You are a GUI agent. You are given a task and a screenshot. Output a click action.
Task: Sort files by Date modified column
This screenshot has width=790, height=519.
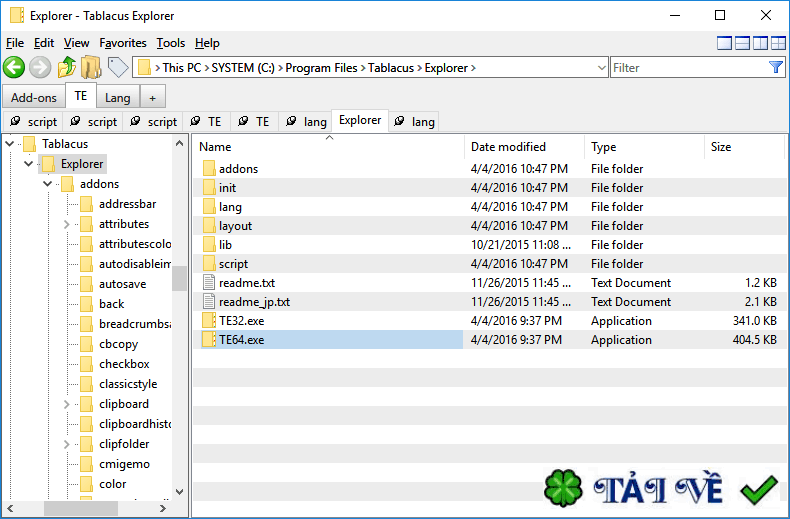[508, 147]
